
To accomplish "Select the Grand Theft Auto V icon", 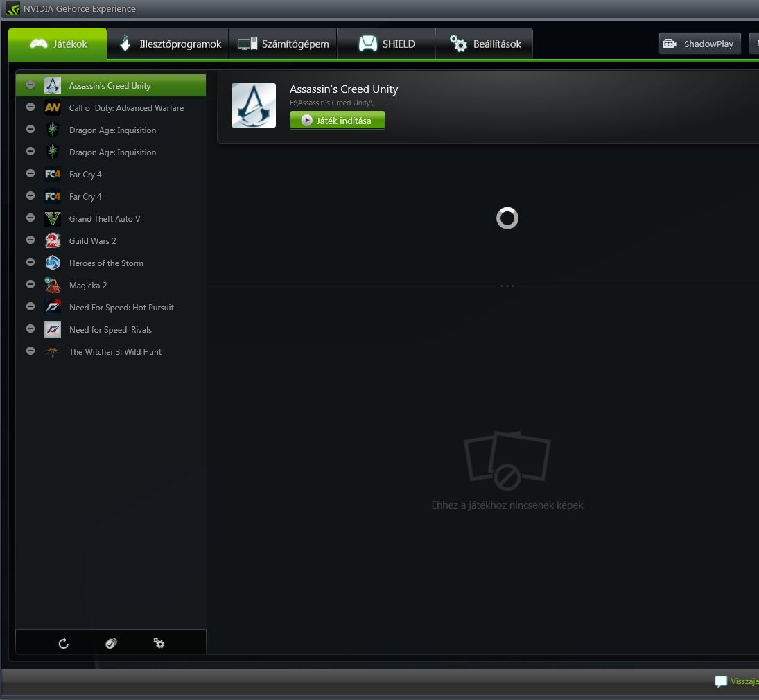I will (53, 218).
